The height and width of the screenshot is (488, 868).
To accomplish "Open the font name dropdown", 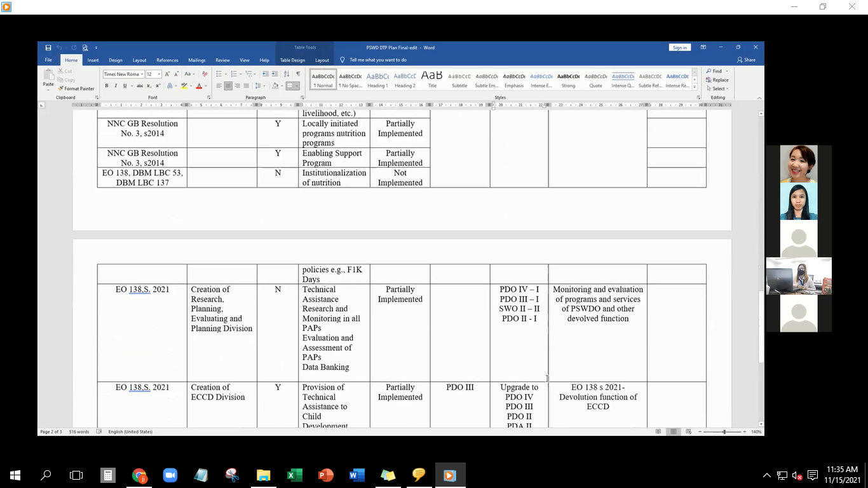I will [x=142, y=74].
